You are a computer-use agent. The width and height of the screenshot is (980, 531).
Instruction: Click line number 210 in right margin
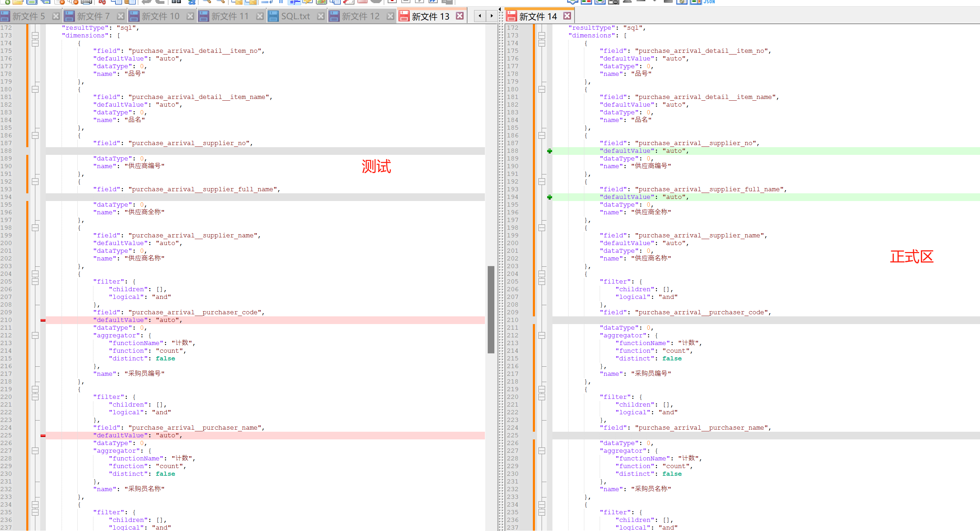pos(513,321)
